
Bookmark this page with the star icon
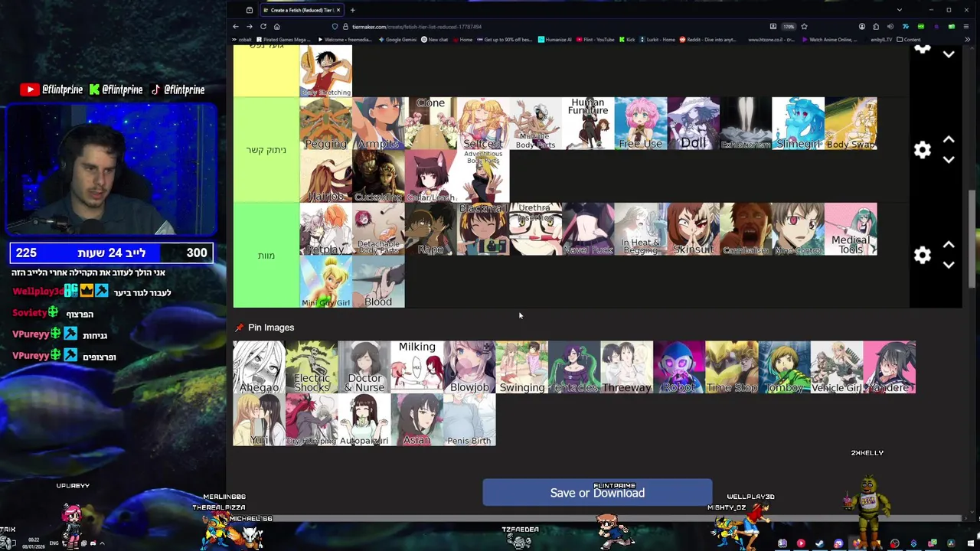point(804,27)
